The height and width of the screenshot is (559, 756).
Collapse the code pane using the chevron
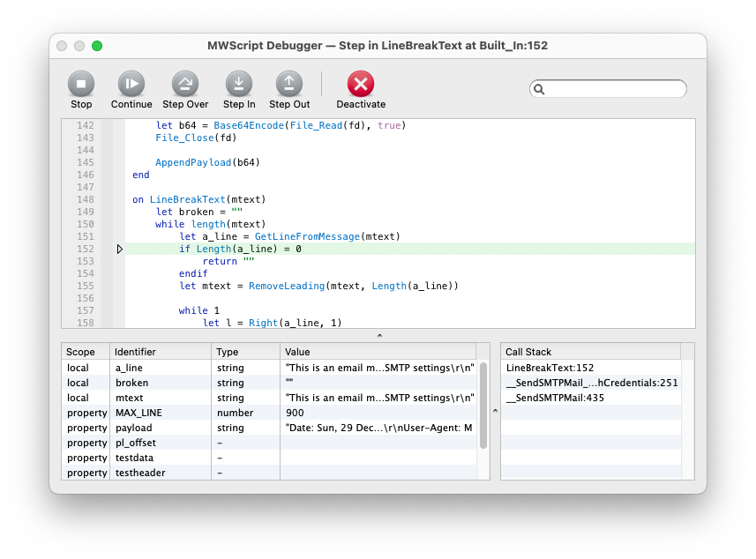[378, 336]
